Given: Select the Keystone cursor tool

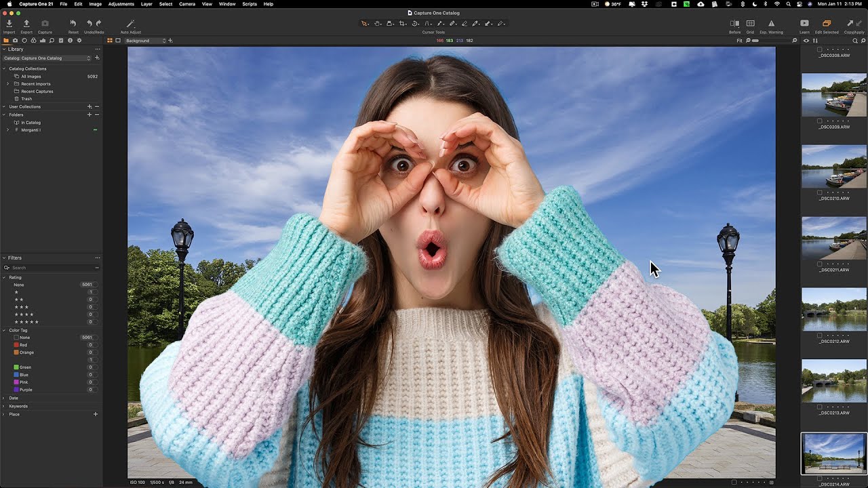Looking at the screenshot, I should click(427, 24).
